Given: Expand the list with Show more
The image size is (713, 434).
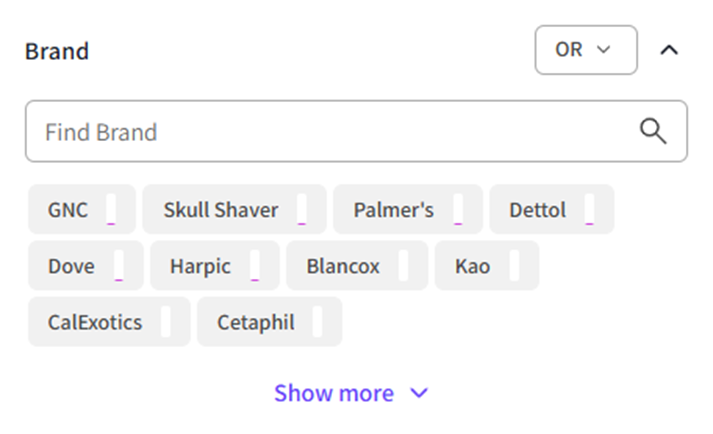Looking at the screenshot, I should coord(334,393).
